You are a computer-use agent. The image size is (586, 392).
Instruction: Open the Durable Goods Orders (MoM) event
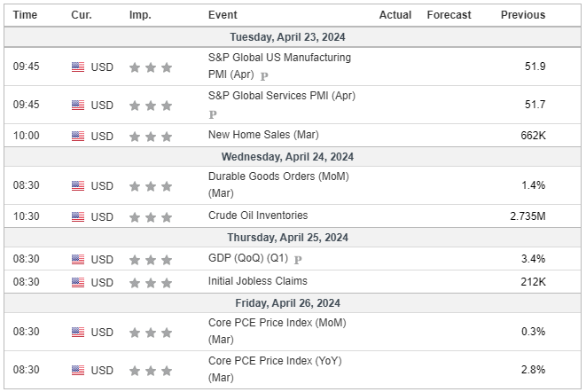(x=278, y=184)
